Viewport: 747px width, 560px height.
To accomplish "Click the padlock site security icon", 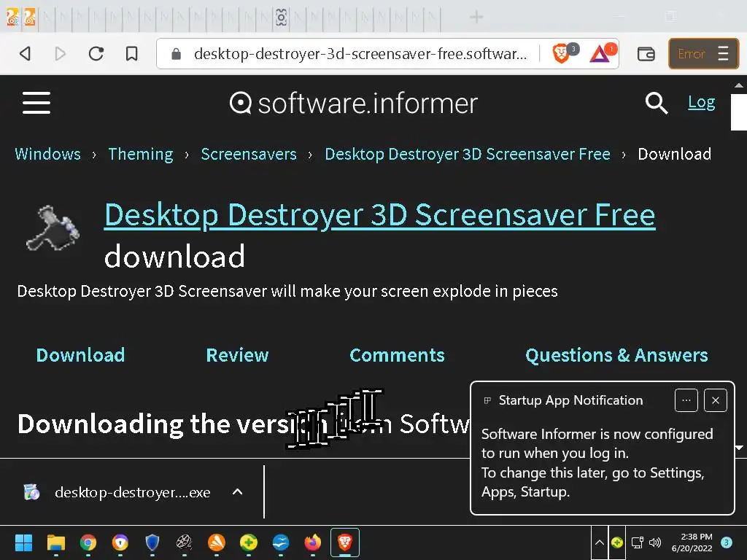I will 177,54.
